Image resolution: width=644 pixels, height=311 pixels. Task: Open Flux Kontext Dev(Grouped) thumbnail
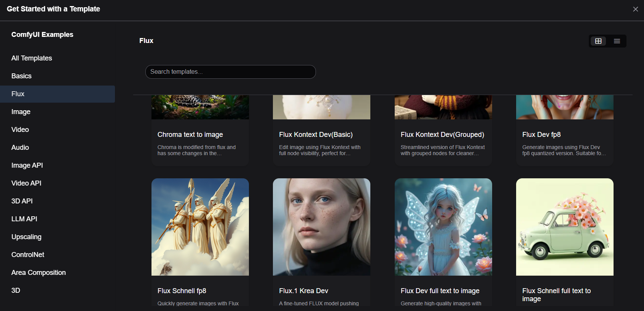pos(443,107)
